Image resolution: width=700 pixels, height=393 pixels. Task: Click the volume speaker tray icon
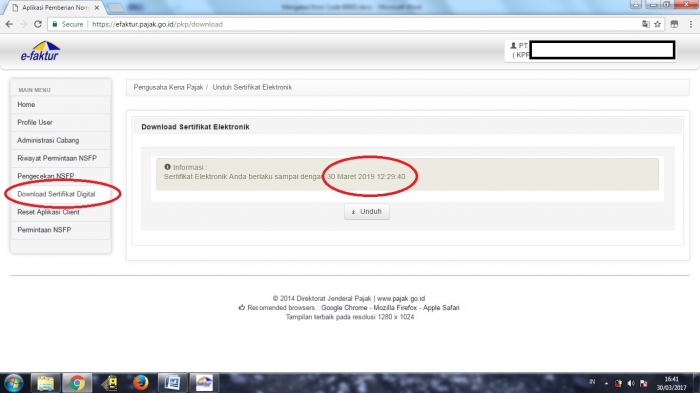631,383
